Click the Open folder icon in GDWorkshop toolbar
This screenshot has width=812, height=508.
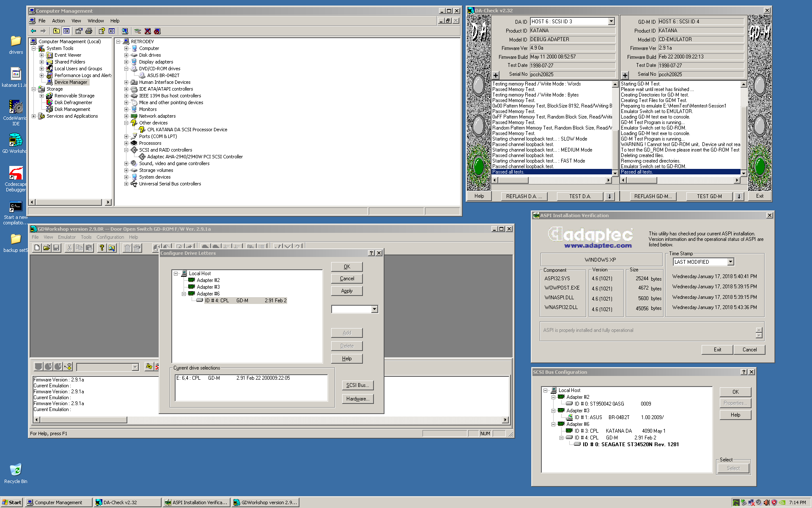tap(47, 248)
